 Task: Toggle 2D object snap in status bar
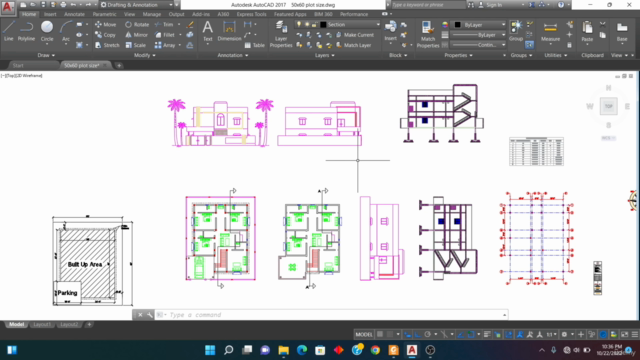click(x=471, y=334)
